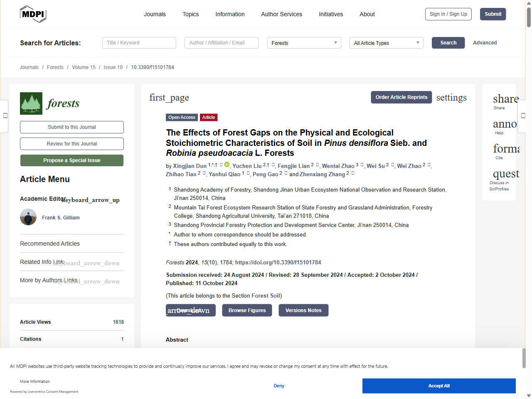
Task: Open the Browse Figures button
Action: pyautogui.click(x=247, y=310)
